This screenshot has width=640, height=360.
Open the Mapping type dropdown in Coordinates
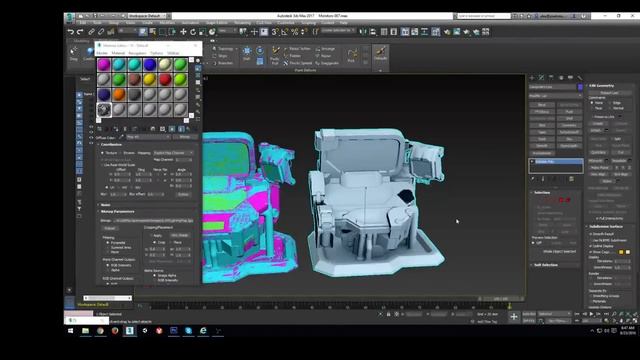coord(173,153)
